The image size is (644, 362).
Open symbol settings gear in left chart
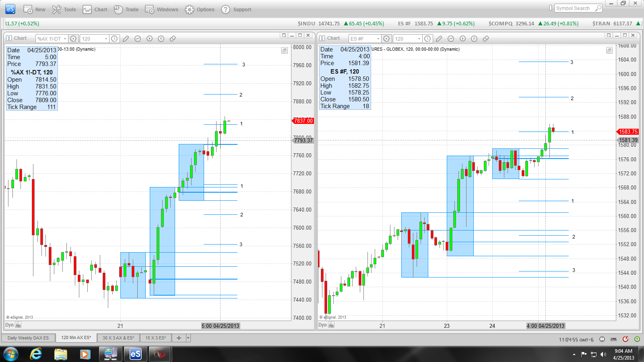[x=73, y=39]
